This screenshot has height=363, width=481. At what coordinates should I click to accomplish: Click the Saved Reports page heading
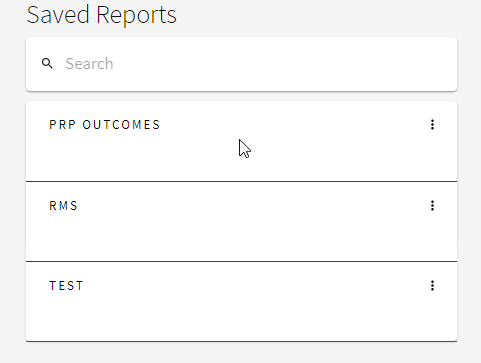[x=101, y=15]
